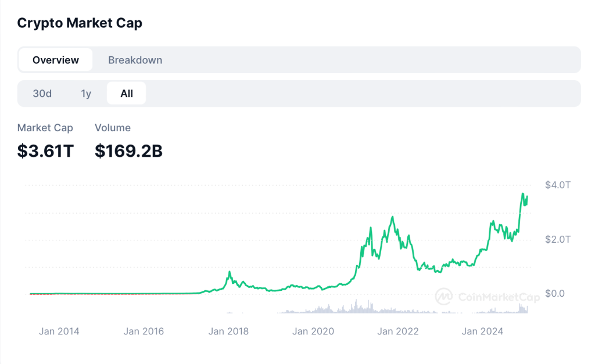Click the $4.0T y-axis label
The height and width of the screenshot is (364, 595).
point(558,185)
